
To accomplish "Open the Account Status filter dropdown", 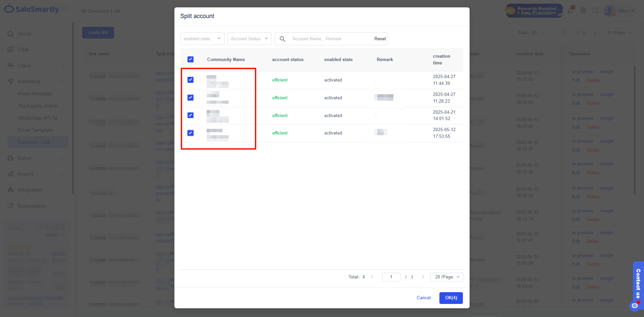I will pyautogui.click(x=249, y=39).
